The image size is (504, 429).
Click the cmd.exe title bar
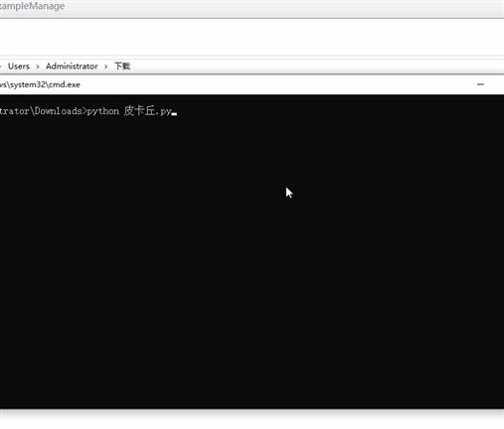point(252,84)
